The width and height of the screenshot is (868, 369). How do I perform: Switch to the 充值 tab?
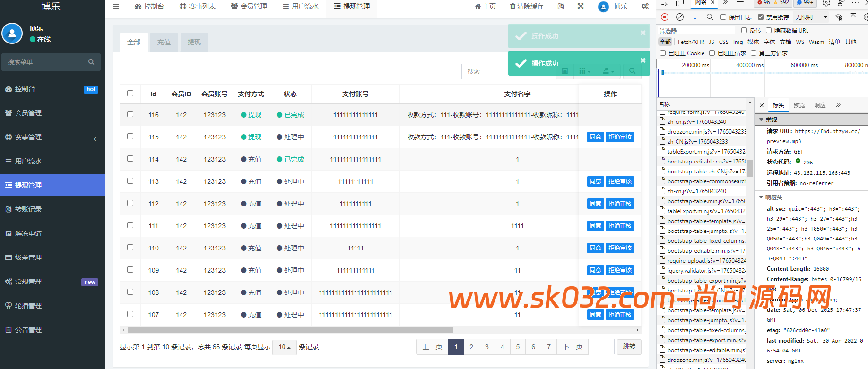click(x=164, y=42)
